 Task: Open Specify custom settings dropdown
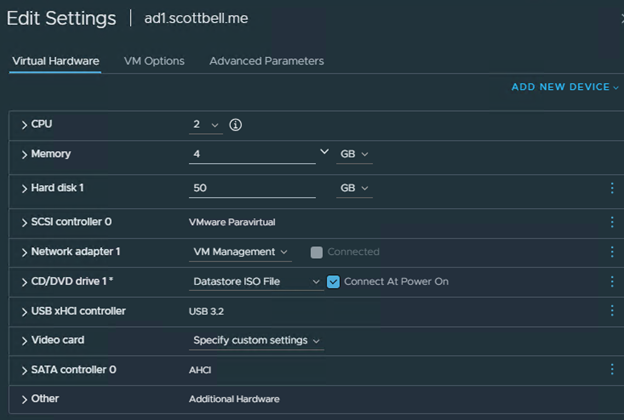[x=257, y=341]
